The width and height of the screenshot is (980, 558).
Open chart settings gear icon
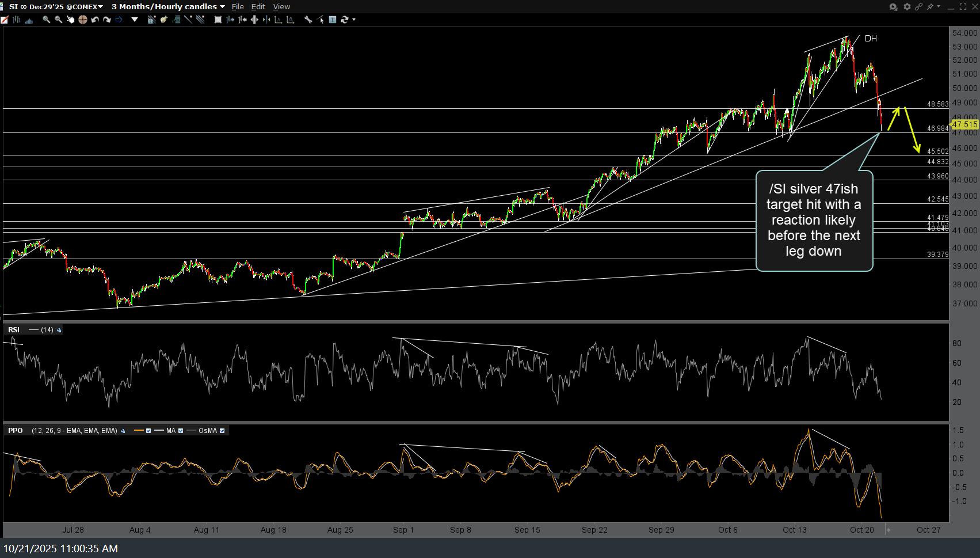907,6
